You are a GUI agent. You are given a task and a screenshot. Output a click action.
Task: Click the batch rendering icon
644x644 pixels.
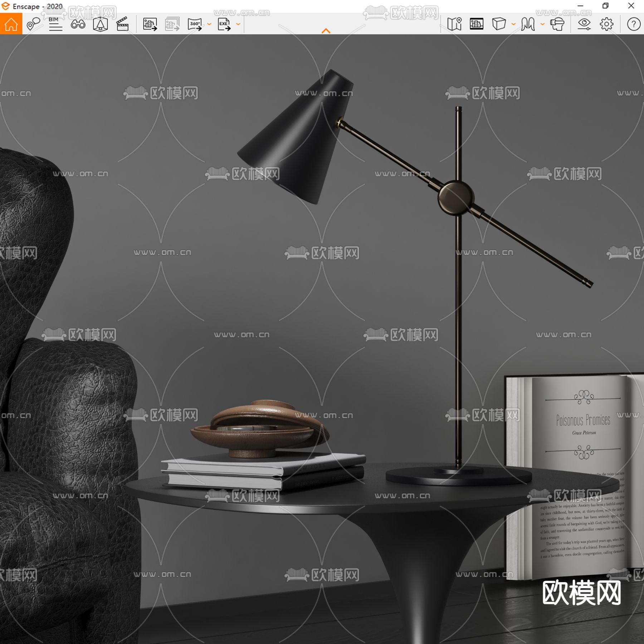[172, 24]
